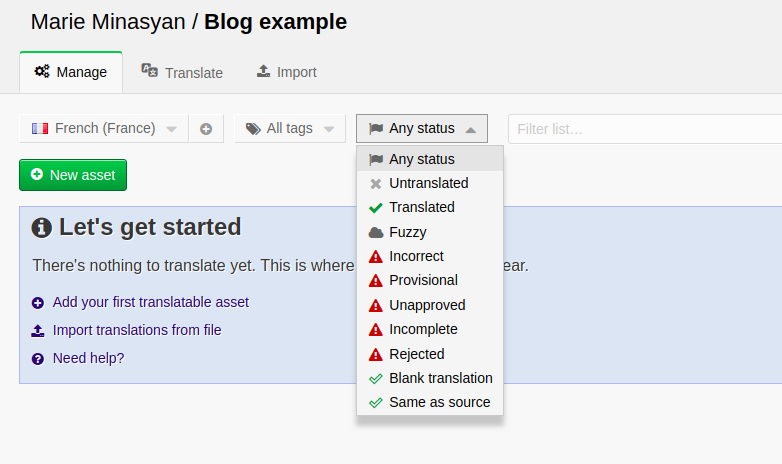782x464 pixels.
Task: Pick Same as source option
Action: pos(439,402)
